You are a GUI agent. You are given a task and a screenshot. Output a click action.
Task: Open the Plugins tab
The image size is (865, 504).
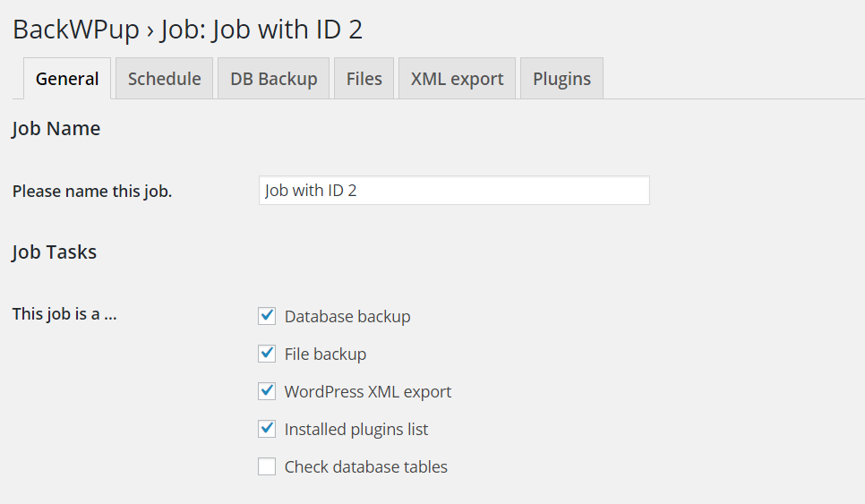(x=561, y=79)
